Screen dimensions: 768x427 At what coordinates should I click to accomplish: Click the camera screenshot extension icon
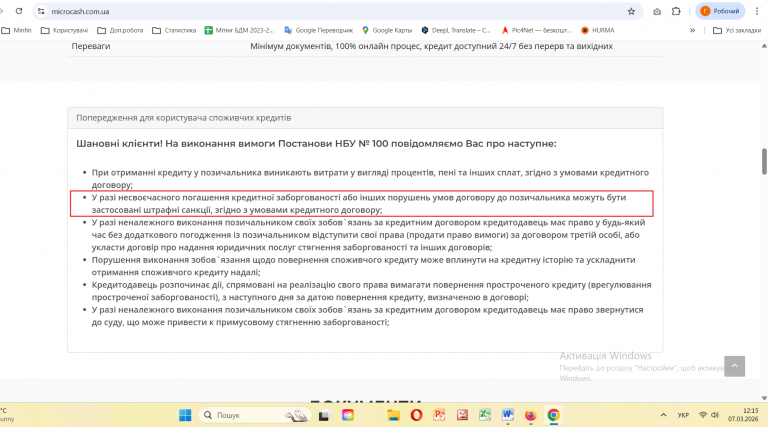click(657, 11)
